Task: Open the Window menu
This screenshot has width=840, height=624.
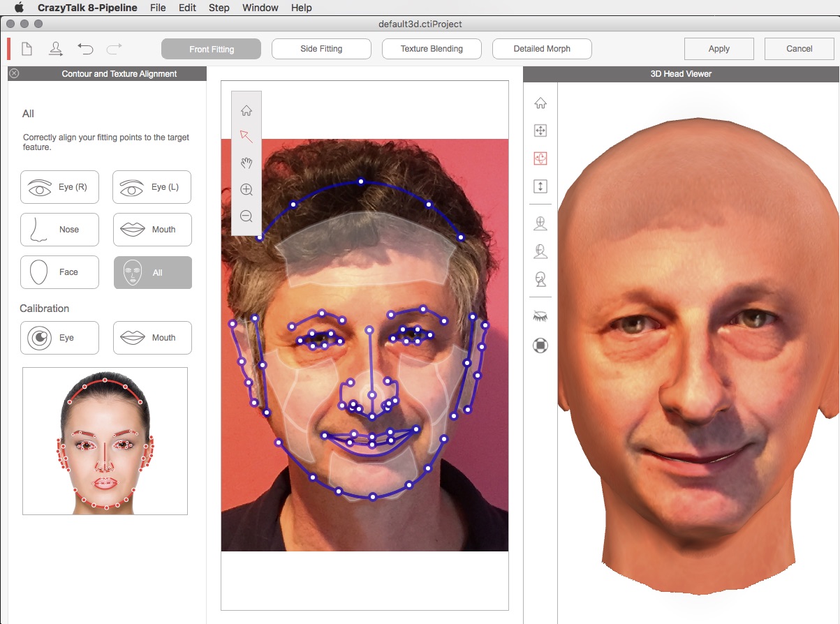Action: click(260, 8)
